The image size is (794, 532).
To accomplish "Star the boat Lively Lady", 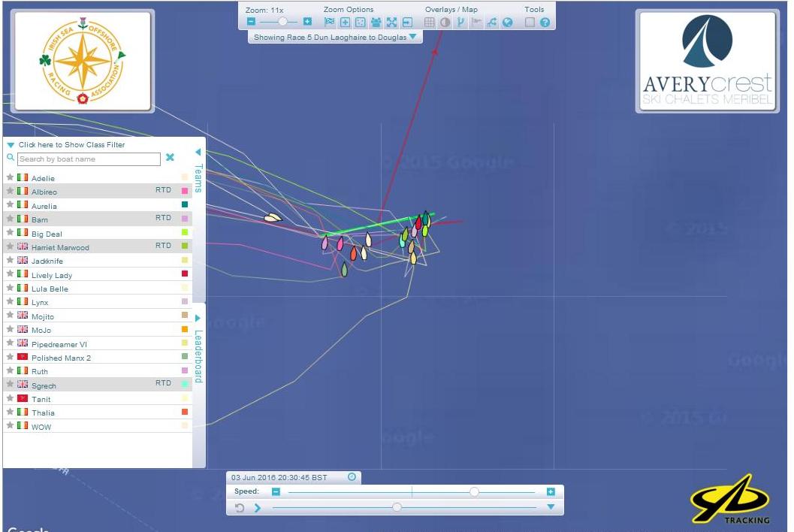I will pos(10,274).
